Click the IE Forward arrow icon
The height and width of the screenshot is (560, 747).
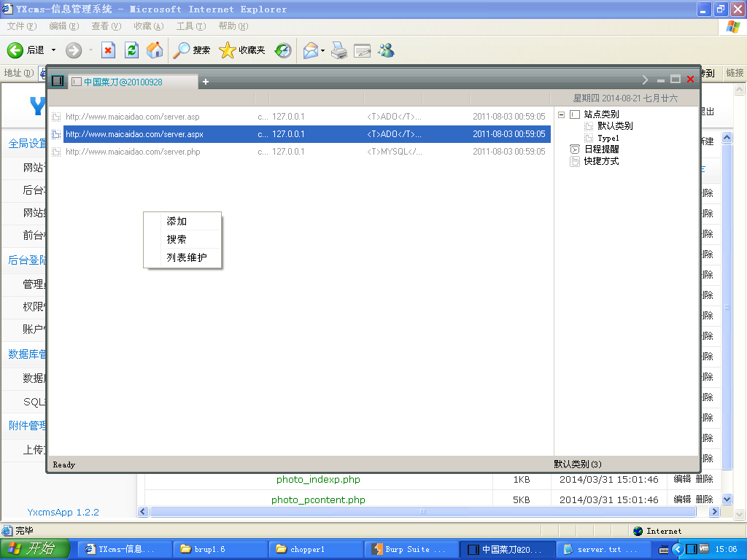click(74, 50)
